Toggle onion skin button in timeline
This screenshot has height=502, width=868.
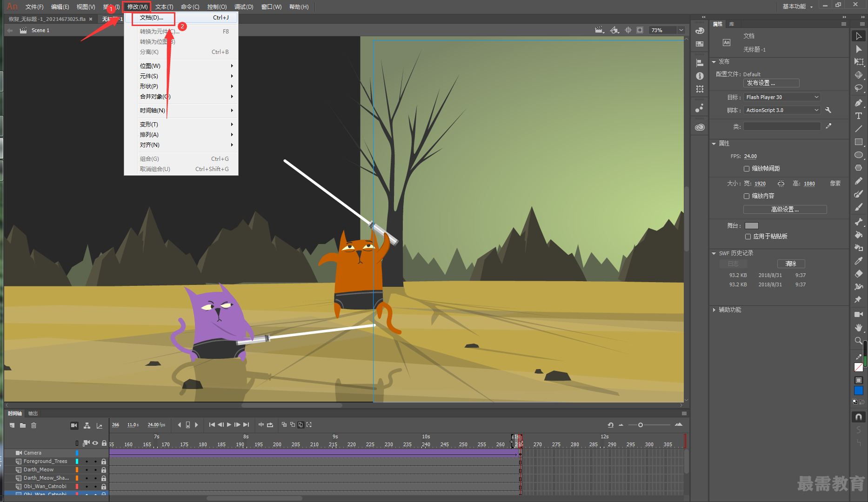point(284,425)
